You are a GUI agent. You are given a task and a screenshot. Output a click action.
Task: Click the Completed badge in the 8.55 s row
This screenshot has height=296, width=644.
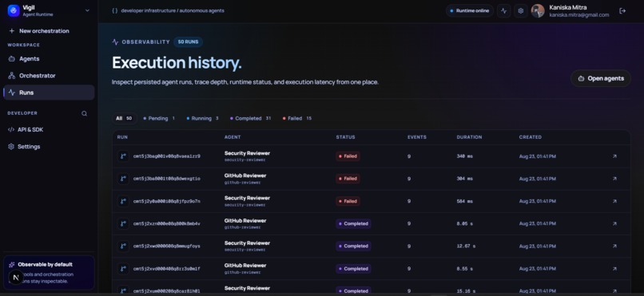[x=353, y=269]
